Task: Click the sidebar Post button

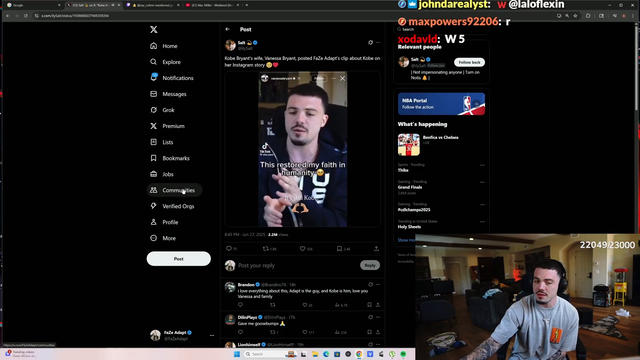Action: point(179,259)
